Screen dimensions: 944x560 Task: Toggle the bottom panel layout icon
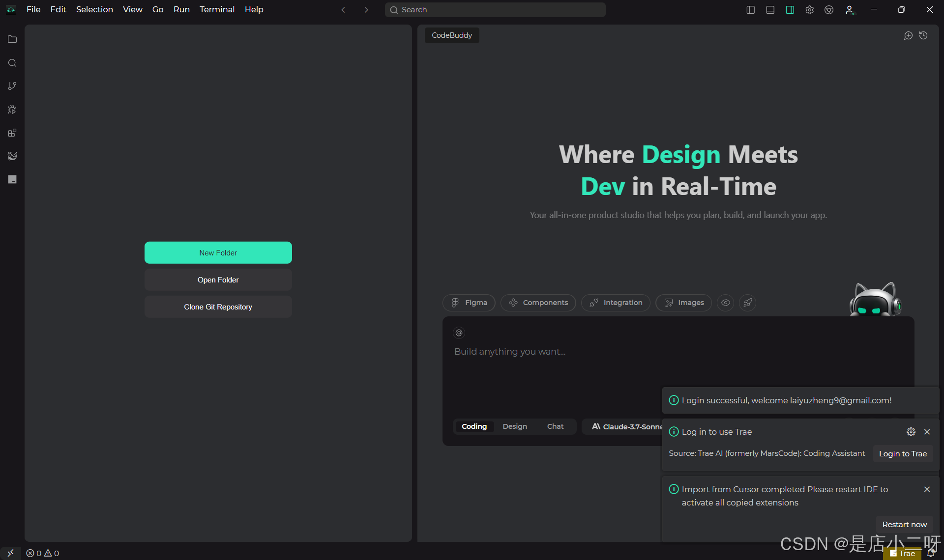tap(770, 10)
